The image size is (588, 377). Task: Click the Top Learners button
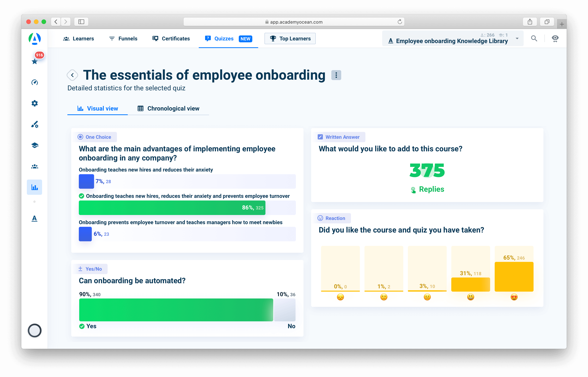(290, 39)
